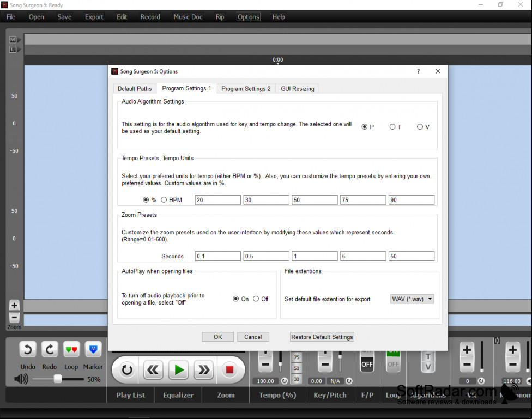
Task: Increase metronome value above 116.00
Action: pyautogui.click(x=513, y=349)
